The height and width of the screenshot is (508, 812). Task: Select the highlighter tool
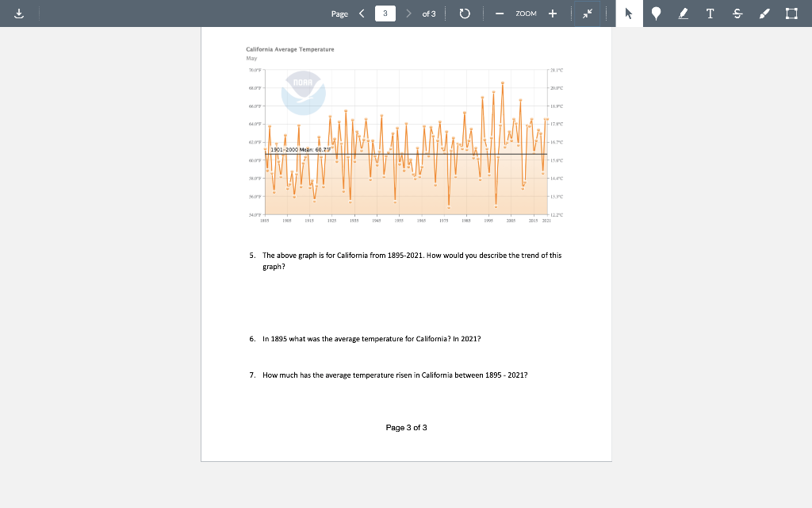(684, 13)
